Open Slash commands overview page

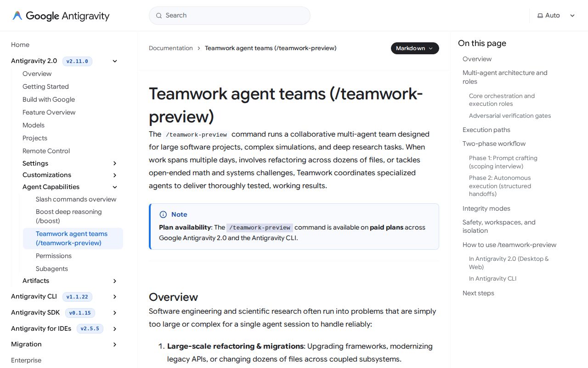click(76, 199)
